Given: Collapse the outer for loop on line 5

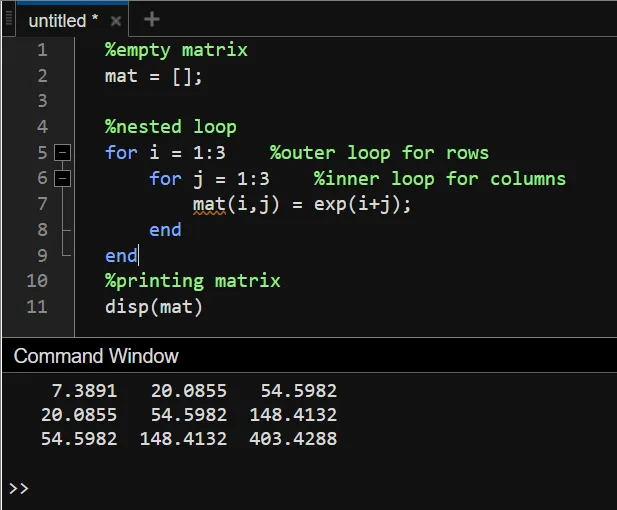Looking at the screenshot, I should [x=62, y=153].
